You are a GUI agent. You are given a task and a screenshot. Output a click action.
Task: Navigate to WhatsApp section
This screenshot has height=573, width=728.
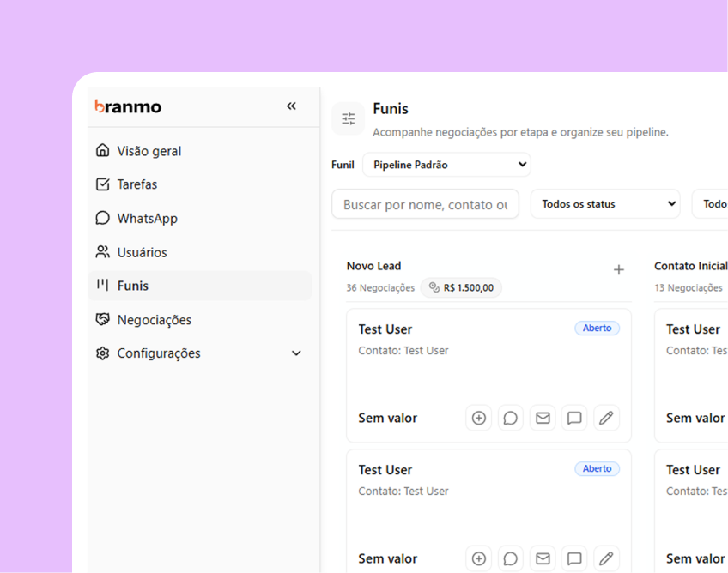pos(147,219)
